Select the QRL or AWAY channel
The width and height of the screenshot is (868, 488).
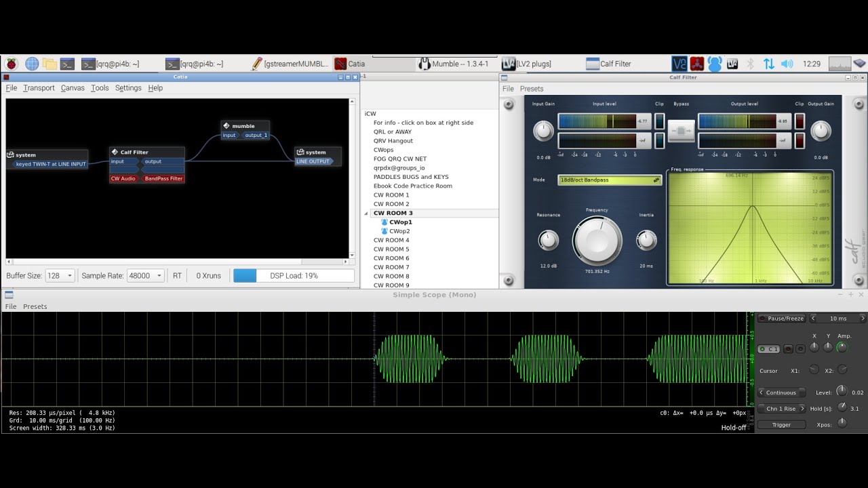click(393, 131)
